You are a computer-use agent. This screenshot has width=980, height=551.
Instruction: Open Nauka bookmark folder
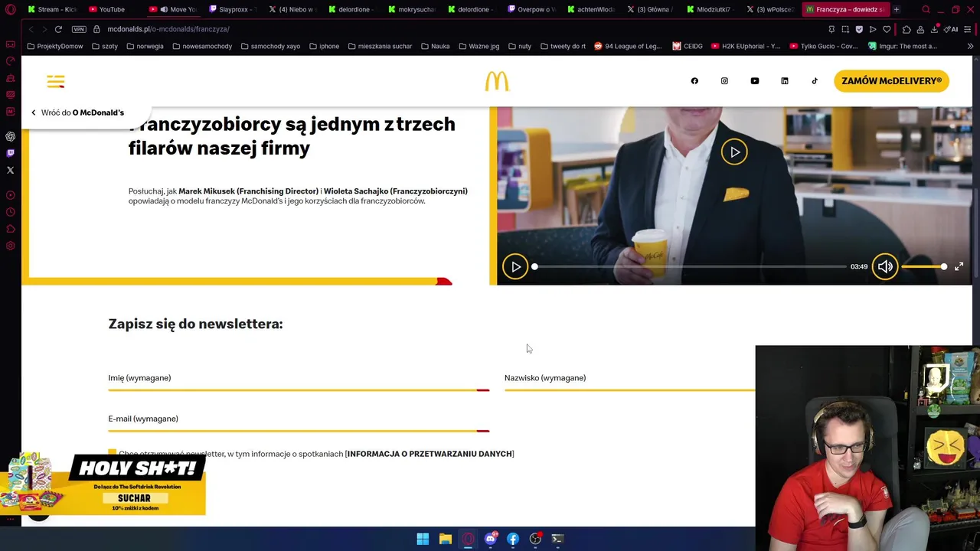pos(435,46)
